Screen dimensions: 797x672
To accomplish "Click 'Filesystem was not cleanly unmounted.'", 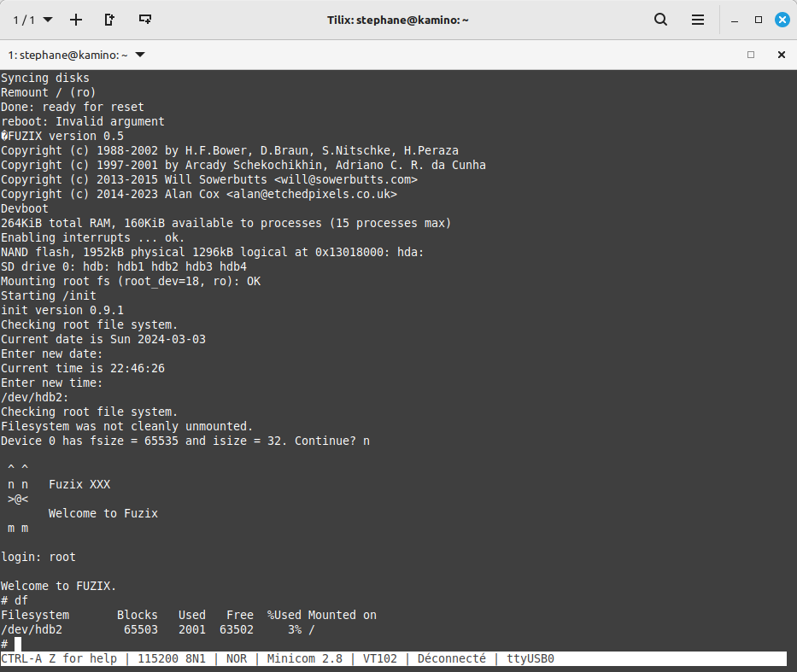I will 126,426.
